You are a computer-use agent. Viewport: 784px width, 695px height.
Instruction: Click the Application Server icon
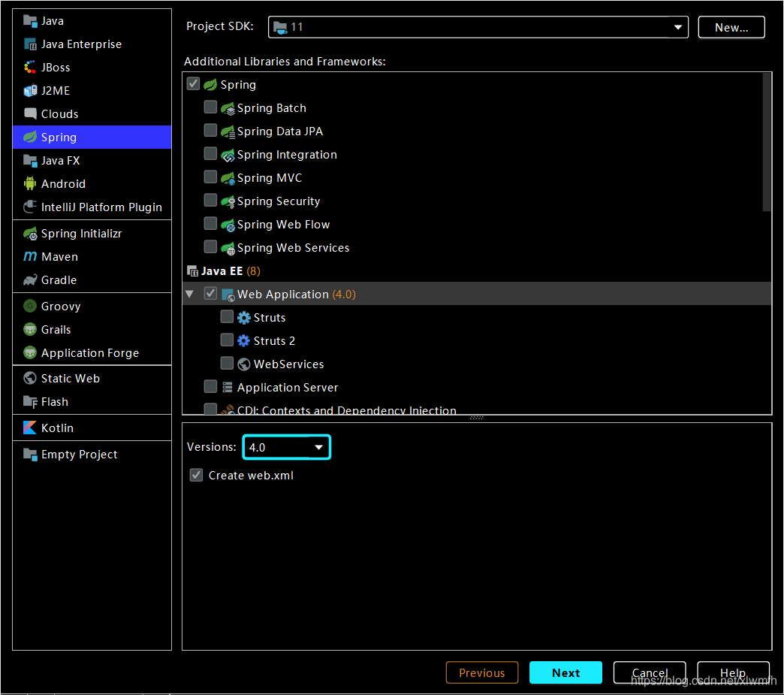228,387
